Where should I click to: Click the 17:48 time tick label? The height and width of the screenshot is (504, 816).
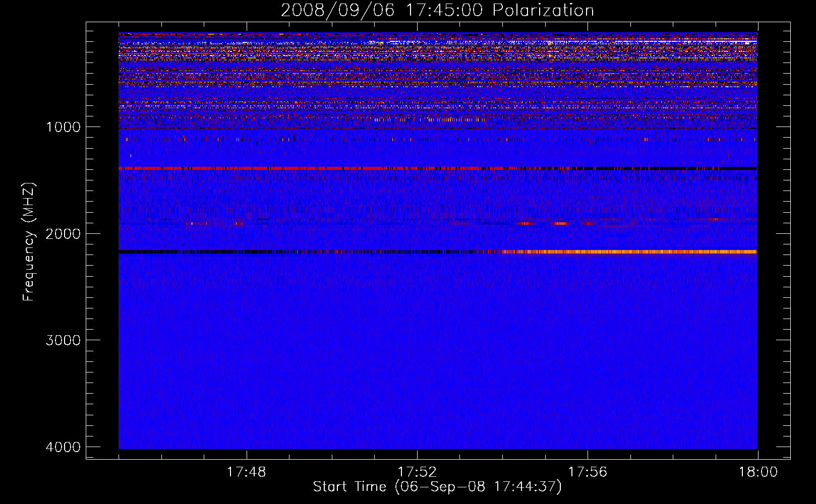tap(246, 472)
